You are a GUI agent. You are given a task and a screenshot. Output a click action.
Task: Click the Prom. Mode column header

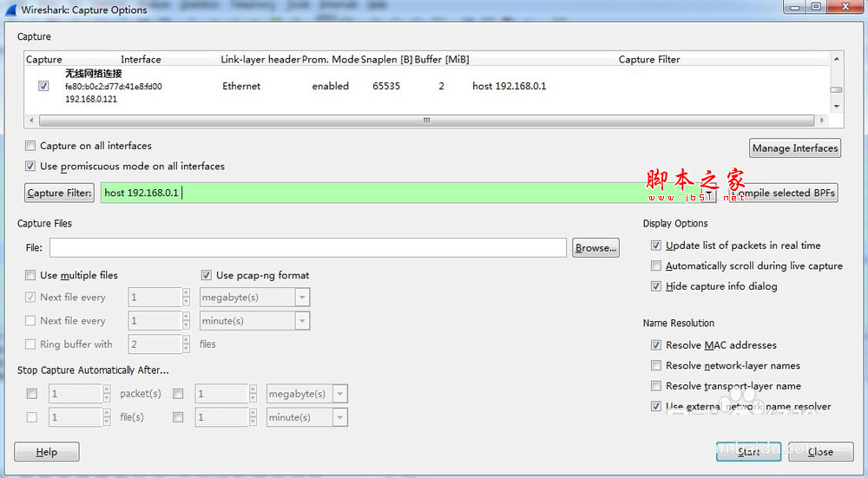pos(331,59)
